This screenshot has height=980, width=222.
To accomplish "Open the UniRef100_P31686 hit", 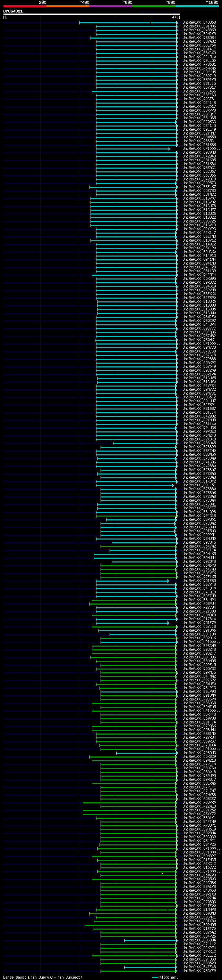I will (199, 145).
